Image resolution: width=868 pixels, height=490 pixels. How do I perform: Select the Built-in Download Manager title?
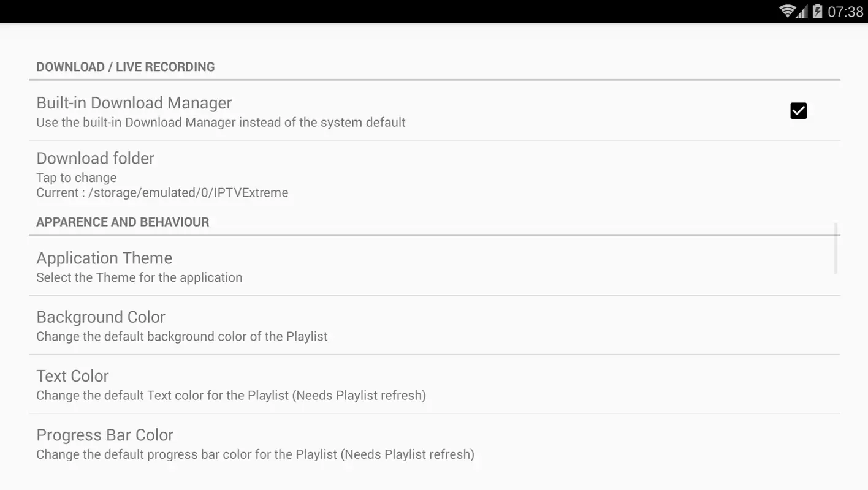click(x=134, y=103)
